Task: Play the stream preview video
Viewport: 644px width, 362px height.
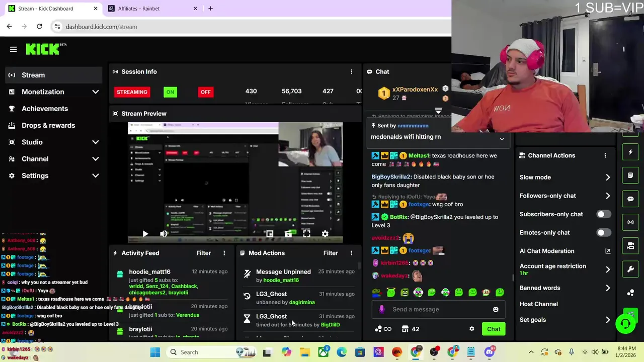Action: point(145,234)
